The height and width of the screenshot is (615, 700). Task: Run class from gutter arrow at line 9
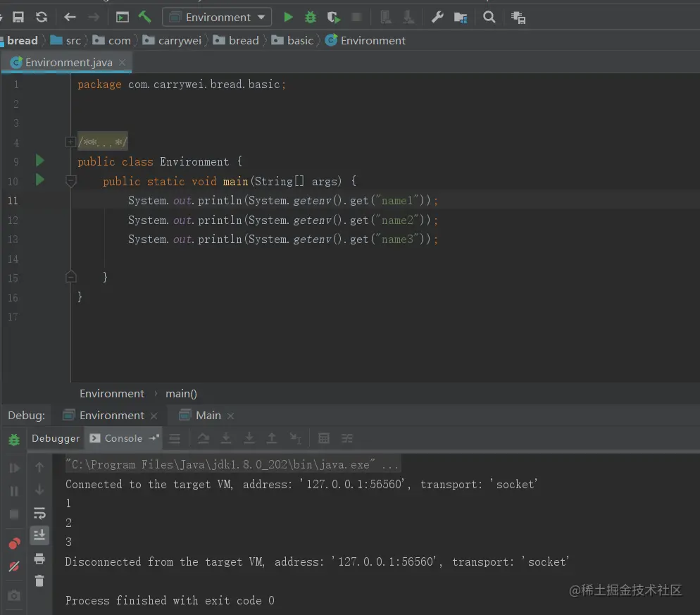39,161
